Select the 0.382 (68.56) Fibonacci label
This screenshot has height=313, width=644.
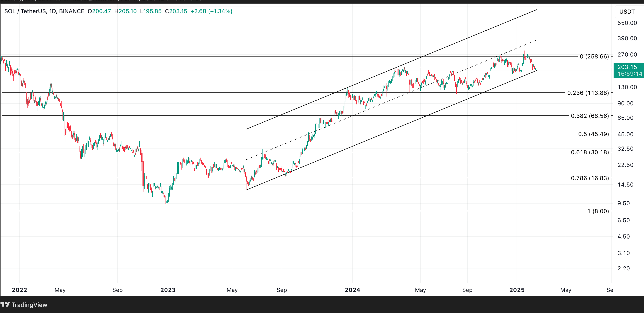tap(590, 116)
